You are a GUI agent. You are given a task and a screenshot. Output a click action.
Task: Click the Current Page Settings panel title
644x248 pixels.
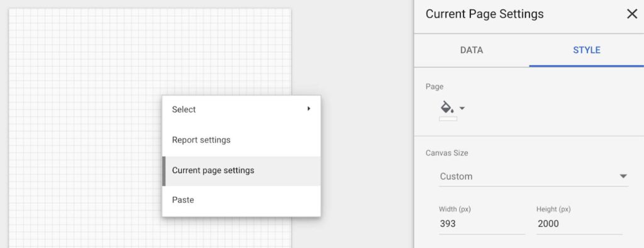[x=484, y=14]
